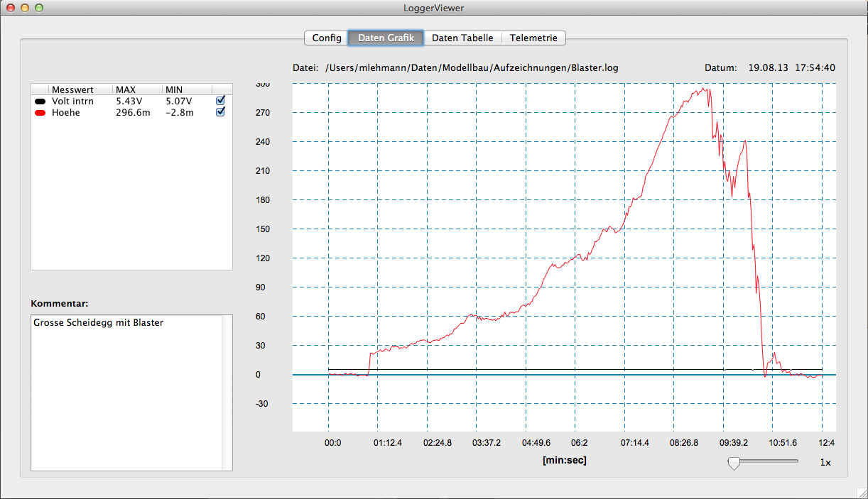Click the Kommentar box scrollbar
This screenshot has width=868, height=499.
[x=227, y=393]
